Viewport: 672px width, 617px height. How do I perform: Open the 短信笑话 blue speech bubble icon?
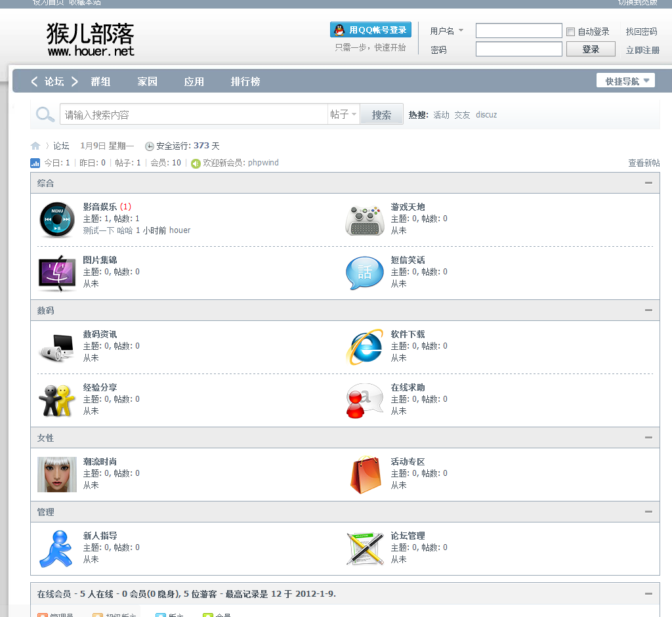365,273
